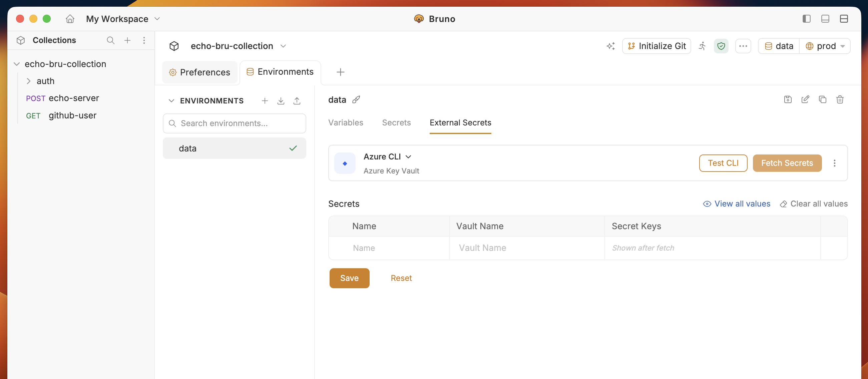Image resolution: width=868 pixels, height=379 pixels.
Task: Add a new collection with the plus icon
Action: (x=127, y=40)
